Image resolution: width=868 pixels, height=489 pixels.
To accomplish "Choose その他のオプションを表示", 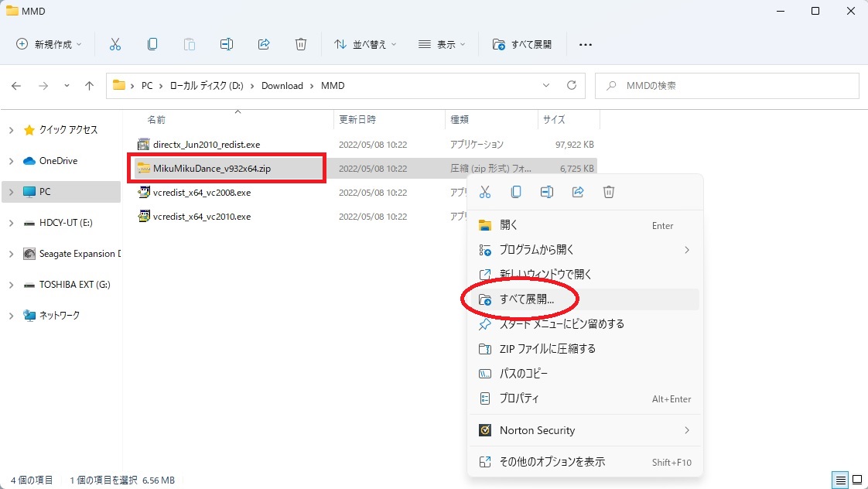I will 585,462.
